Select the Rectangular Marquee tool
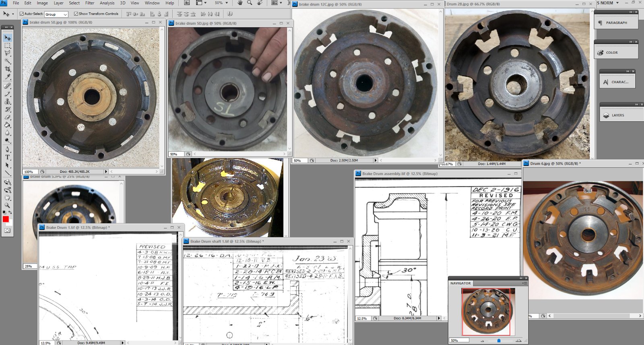Image resolution: width=644 pixels, height=345 pixels. coord(7,46)
